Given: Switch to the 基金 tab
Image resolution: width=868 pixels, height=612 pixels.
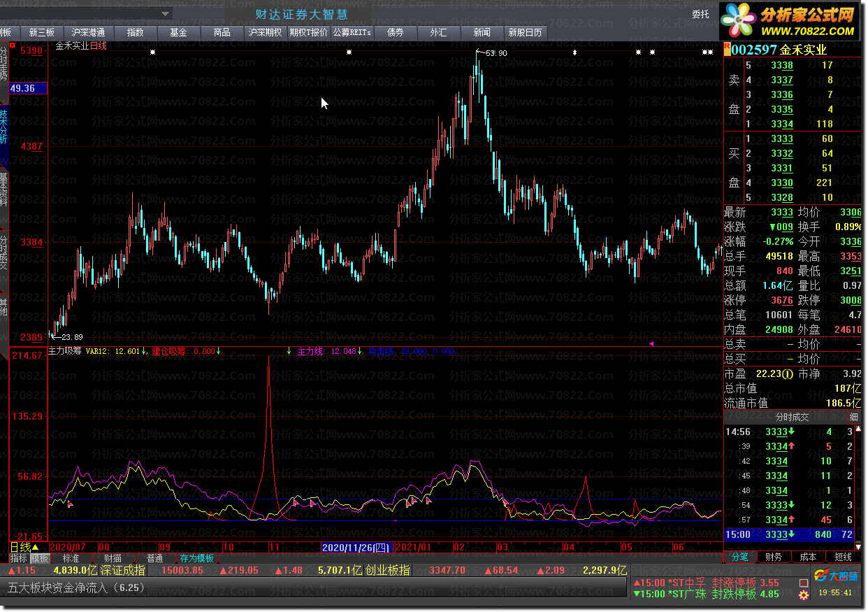Looking at the screenshot, I should point(178,32).
